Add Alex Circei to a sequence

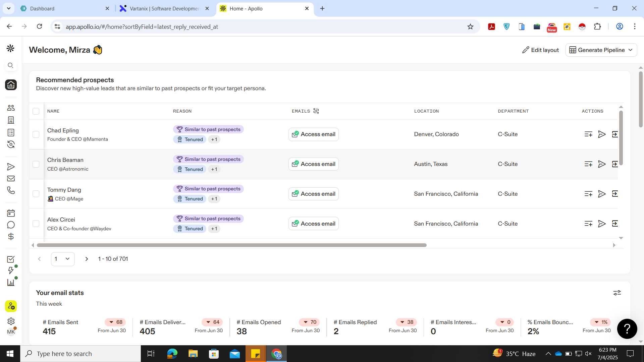tap(602, 224)
